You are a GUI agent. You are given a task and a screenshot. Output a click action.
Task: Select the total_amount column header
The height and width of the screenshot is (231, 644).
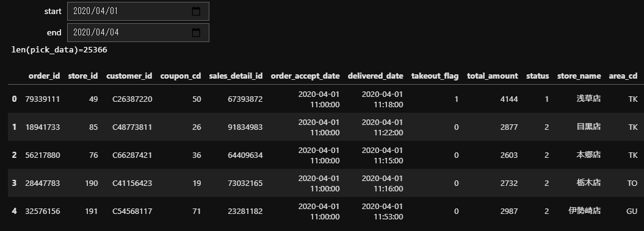tap(493, 76)
